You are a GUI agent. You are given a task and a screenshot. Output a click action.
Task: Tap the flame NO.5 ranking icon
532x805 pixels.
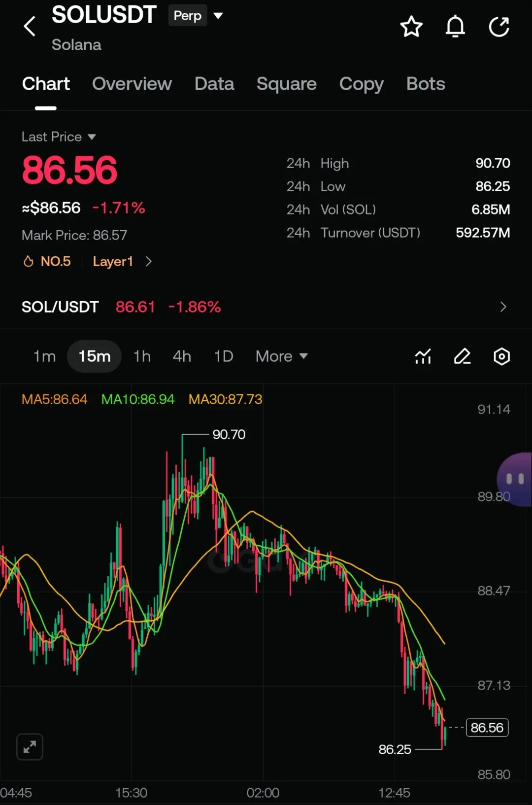29,261
